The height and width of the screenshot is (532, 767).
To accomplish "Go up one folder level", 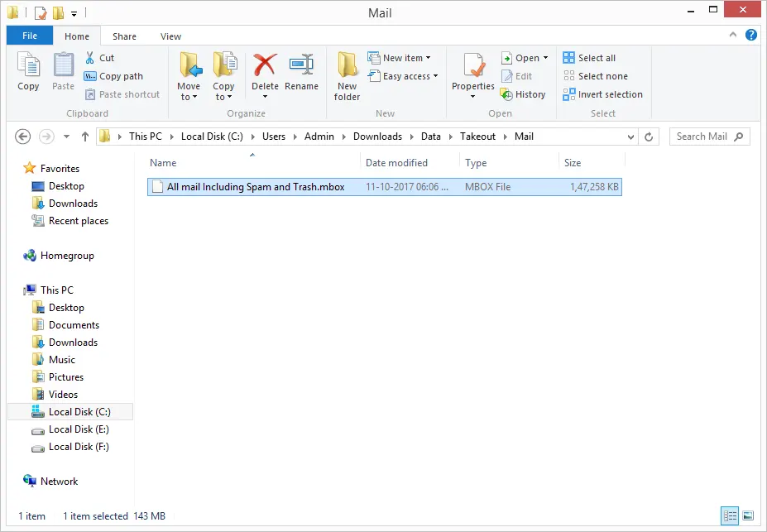I will (85, 137).
